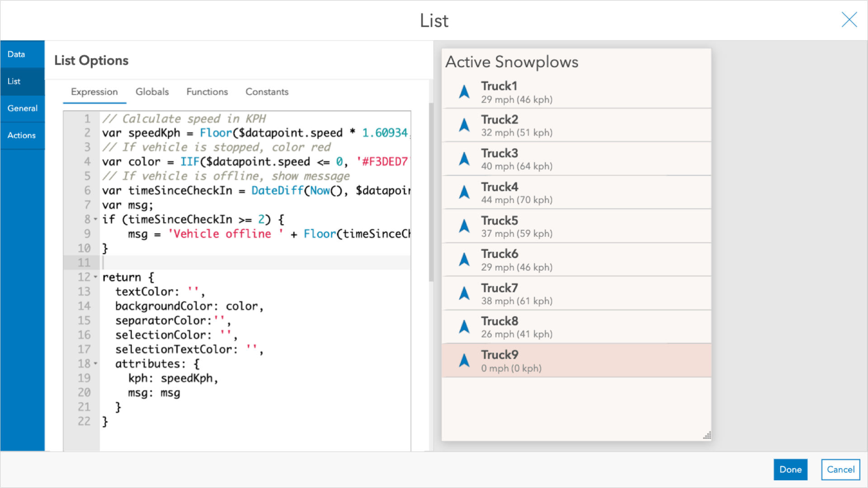Collapse the return block at line 12
The height and width of the screenshot is (488, 868).
(95, 277)
